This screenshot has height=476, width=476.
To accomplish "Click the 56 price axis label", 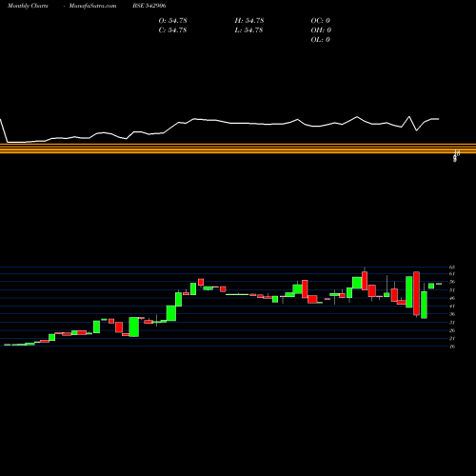I will (x=452, y=282).
